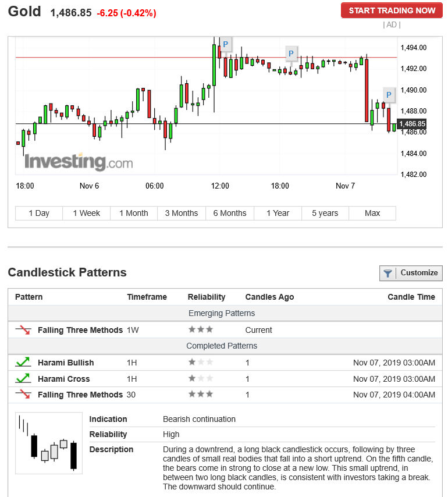Viewport: 448px width, 497px height.
Task: Click the 1,486.85 current price tag on axis
Action: click(x=412, y=124)
